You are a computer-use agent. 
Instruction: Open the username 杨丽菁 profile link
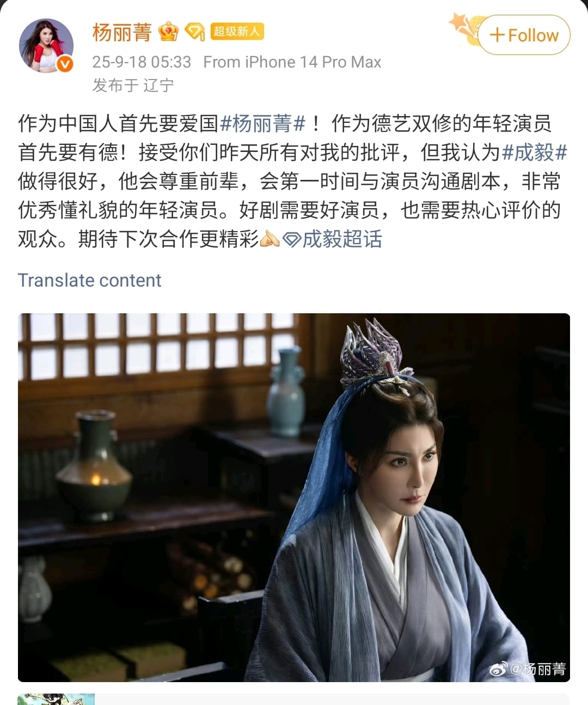point(122,32)
